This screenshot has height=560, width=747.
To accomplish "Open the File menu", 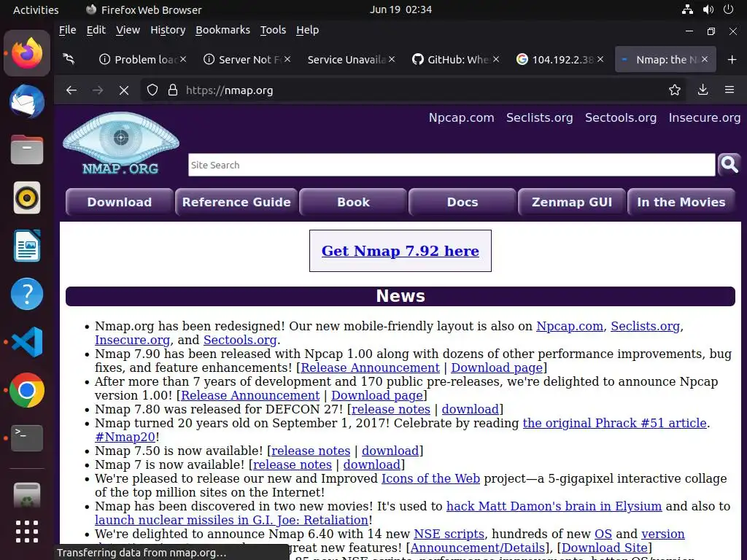I will (x=67, y=30).
